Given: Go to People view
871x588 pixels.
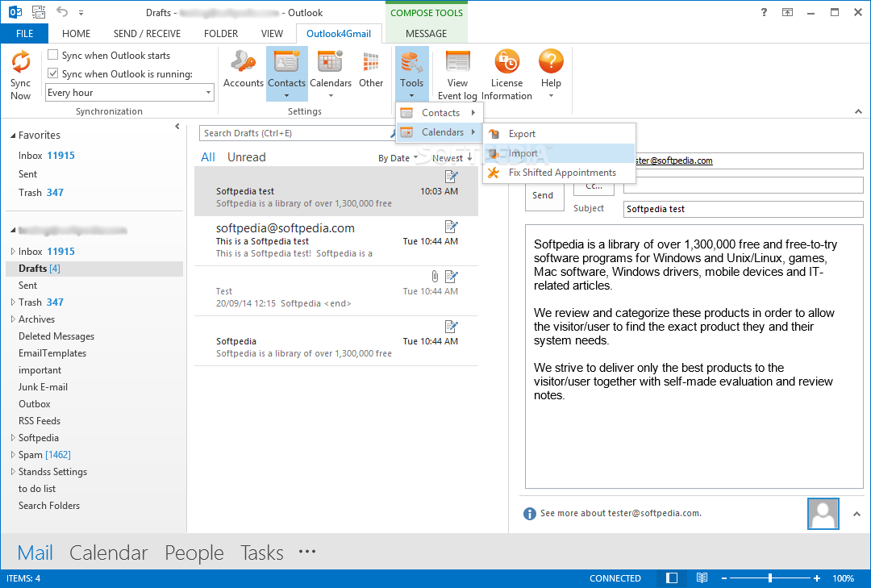Looking at the screenshot, I should [x=194, y=553].
